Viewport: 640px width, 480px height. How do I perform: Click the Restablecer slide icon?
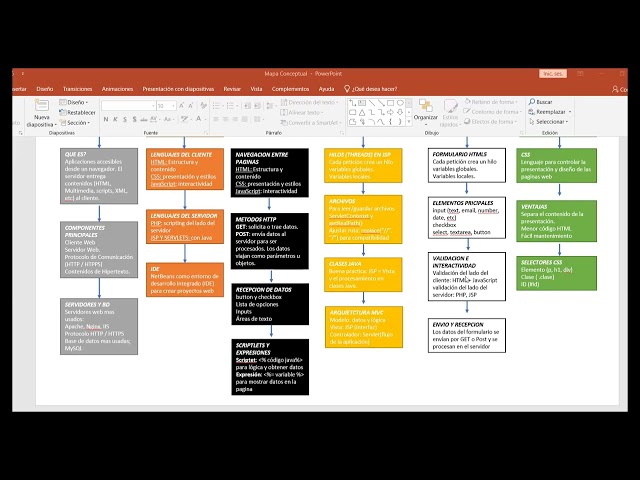pos(62,112)
